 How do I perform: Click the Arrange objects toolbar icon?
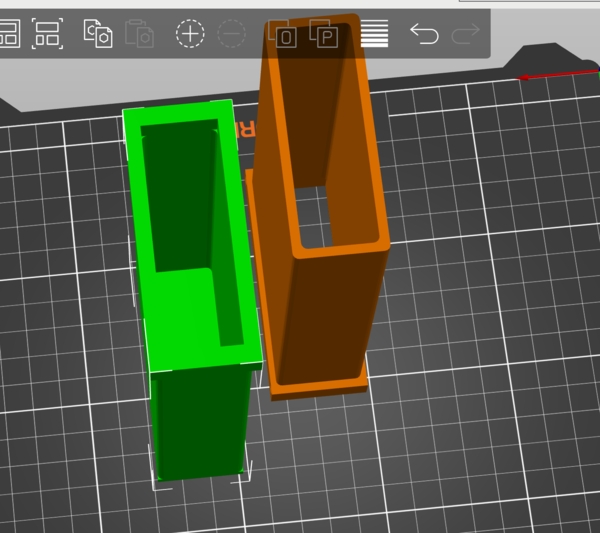pos(47,33)
